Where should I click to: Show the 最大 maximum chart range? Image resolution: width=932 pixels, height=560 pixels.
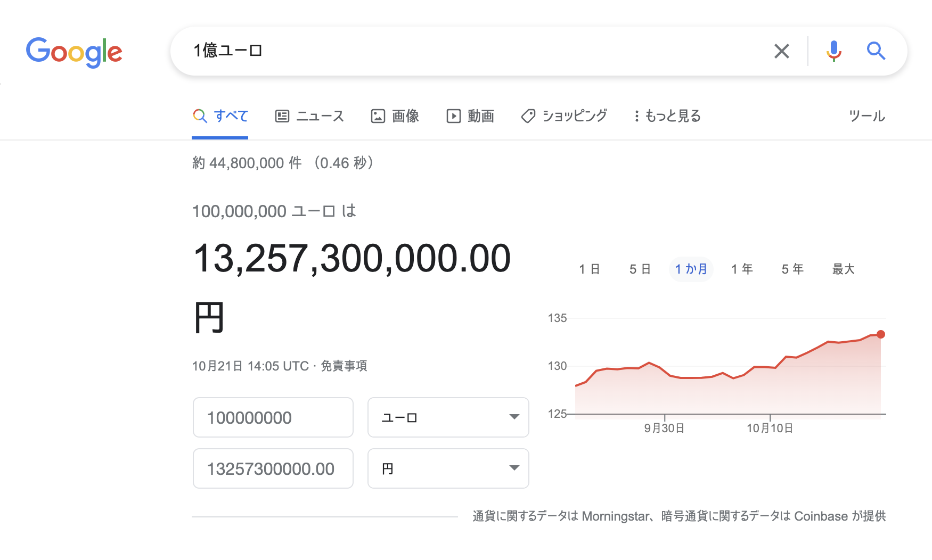pos(843,269)
